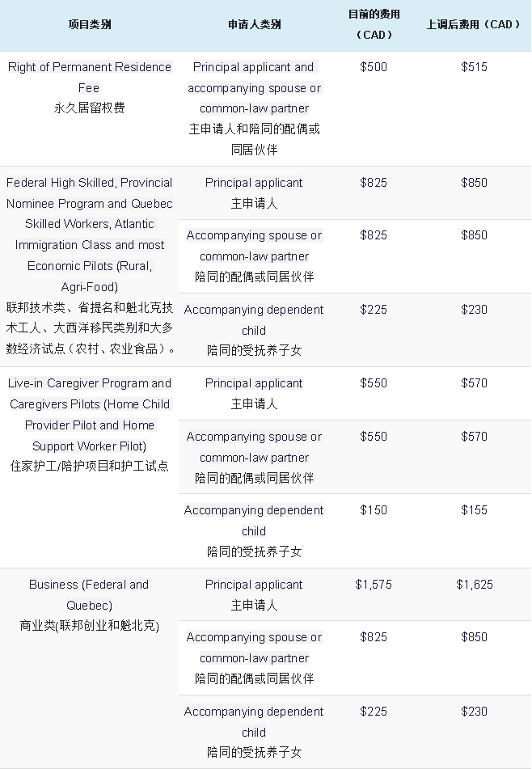Screen dimensions: 532x769
Task: Select the $1,575 current fee cell
Action: click(374, 585)
